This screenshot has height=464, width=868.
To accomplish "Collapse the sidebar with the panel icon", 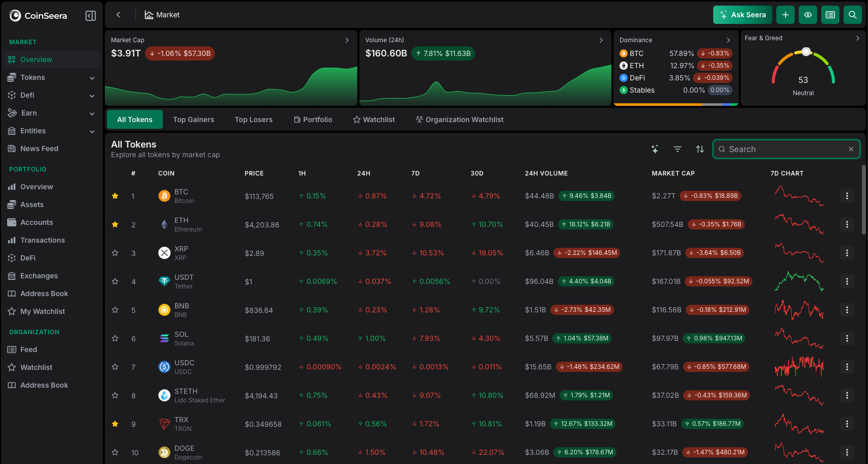I will [x=91, y=16].
